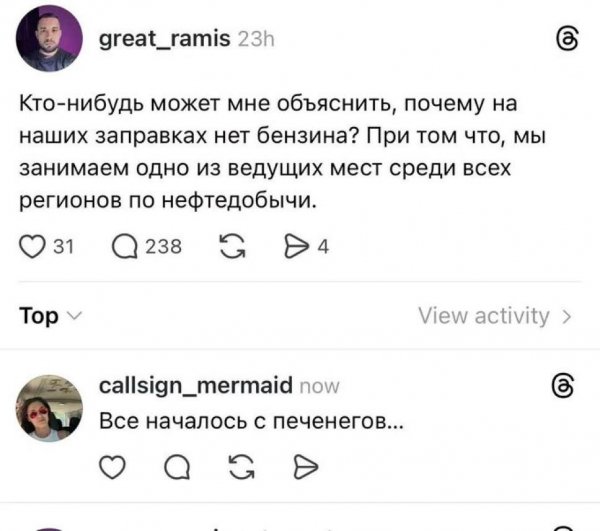Open great_ramis profile picture
The height and width of the screenshot is (531, 600).
[x=49, y=38]
